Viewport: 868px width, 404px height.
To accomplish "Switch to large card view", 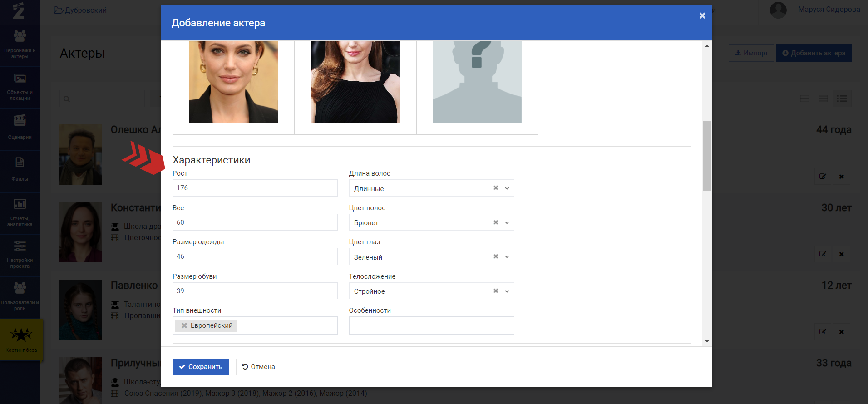I will click(x=804, y=99).
